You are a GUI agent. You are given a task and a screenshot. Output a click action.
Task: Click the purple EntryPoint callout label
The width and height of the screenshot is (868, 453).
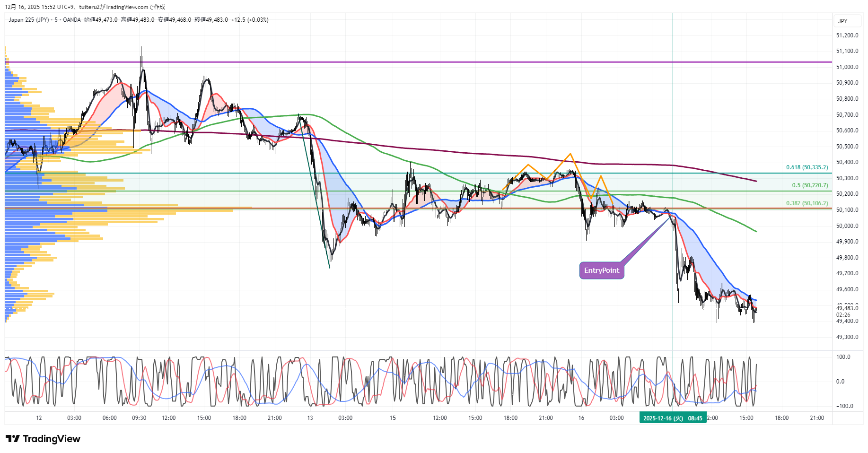pos(601,270)
